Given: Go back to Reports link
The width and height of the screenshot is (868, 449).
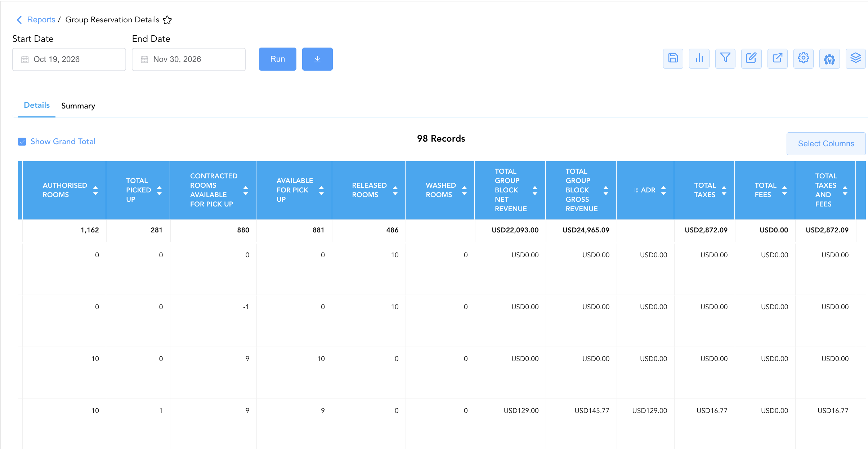Looking at the screenshot, I should pyautogui.click(x=41, y=20).
